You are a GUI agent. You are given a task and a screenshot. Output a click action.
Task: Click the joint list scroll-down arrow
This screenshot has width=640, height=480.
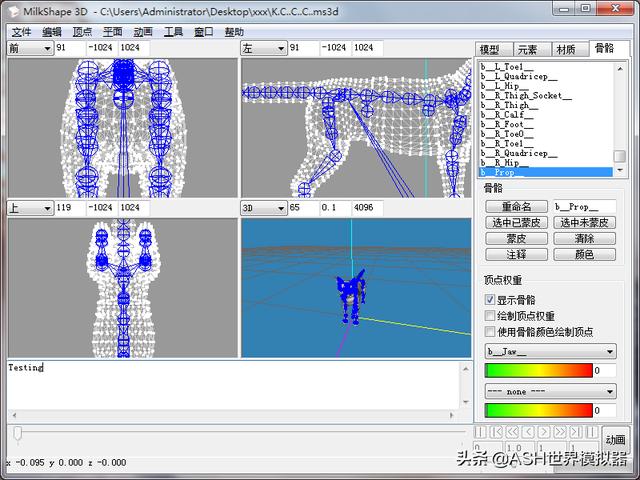620,170
